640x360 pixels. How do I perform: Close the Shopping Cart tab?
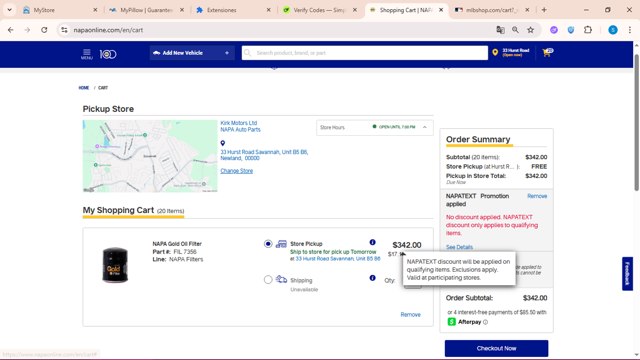pos(441,10)
